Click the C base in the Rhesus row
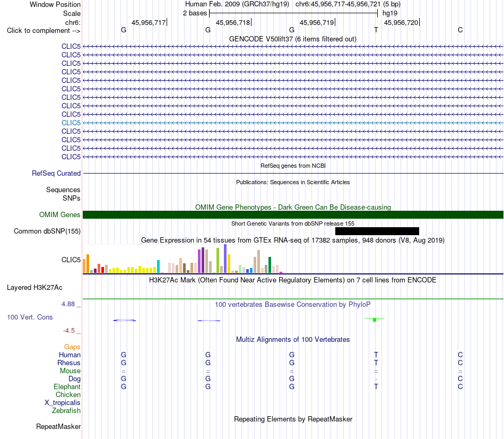Viewport: 504px width, 439px height. click(460, 363)
